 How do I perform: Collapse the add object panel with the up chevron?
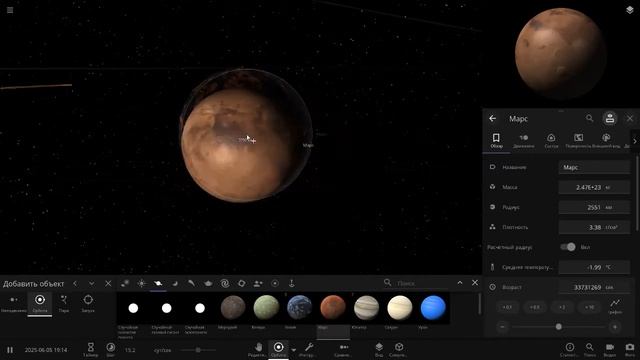[460, 283]
